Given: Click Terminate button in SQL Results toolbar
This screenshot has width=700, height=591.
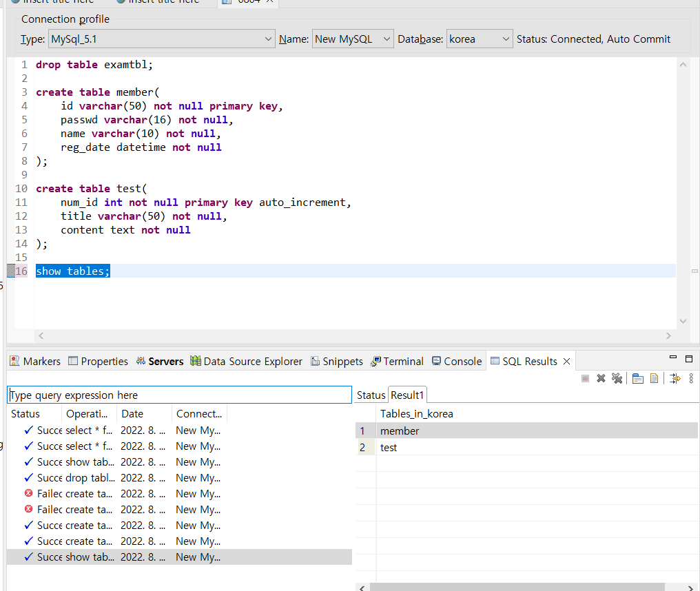Looking at the screenshot, I should [585, 379].
